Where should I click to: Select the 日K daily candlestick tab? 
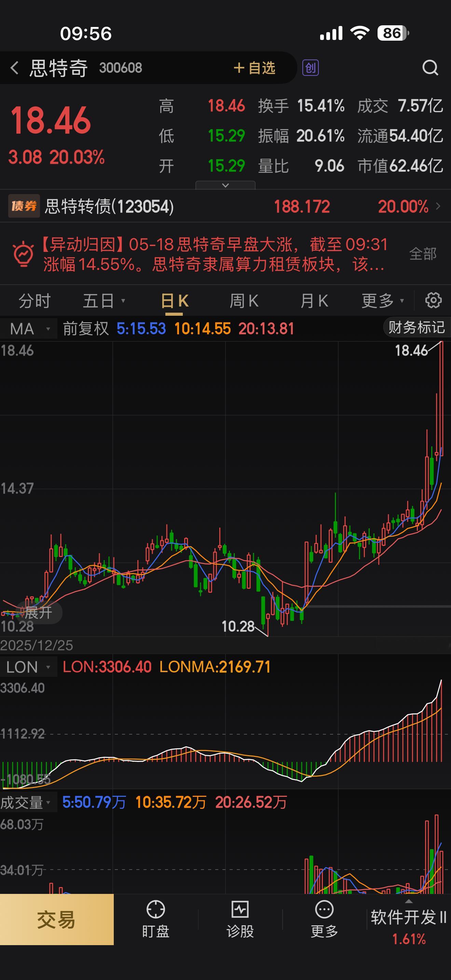tap(175, 301)
